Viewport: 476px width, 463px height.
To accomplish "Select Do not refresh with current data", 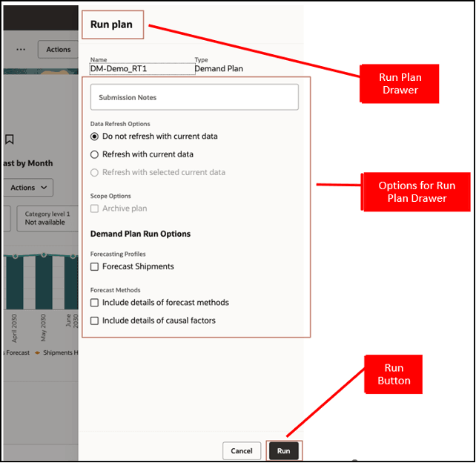I will (94, 137).
